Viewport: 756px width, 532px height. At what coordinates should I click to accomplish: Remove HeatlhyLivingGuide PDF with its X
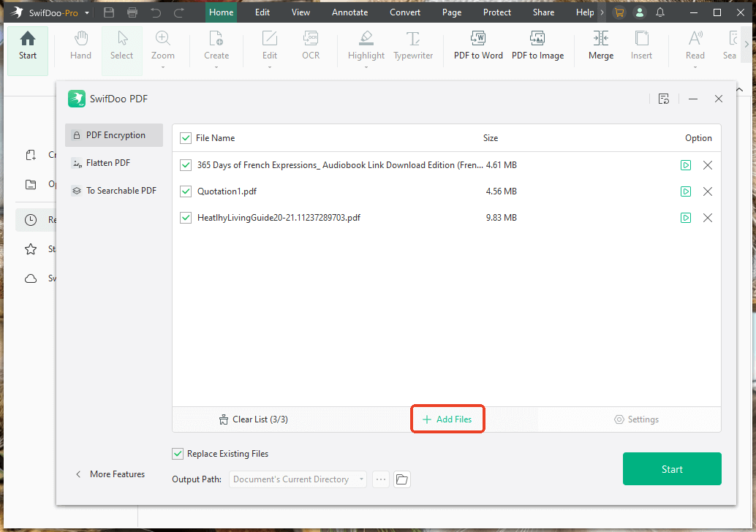click(x=707, y=218)
